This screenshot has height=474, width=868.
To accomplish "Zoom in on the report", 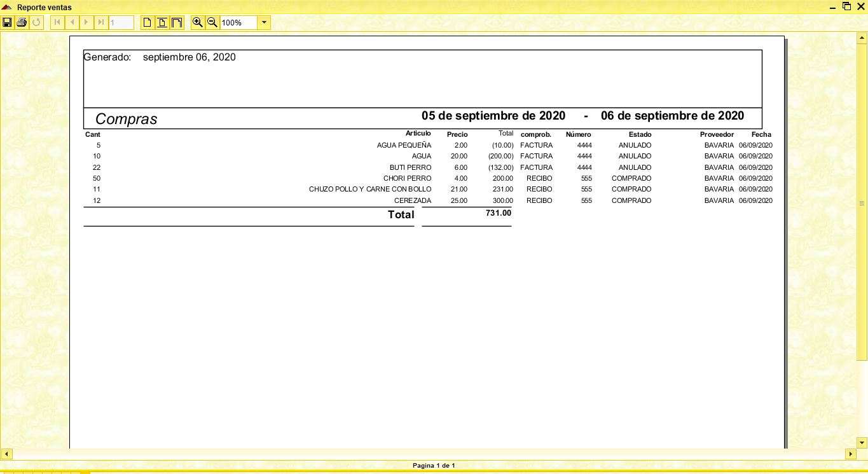I will click(x=198, y=22).
